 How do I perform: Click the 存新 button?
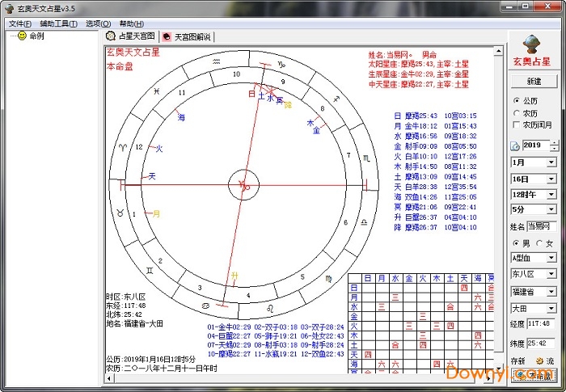pyautogui.click(x=518, y=361)
